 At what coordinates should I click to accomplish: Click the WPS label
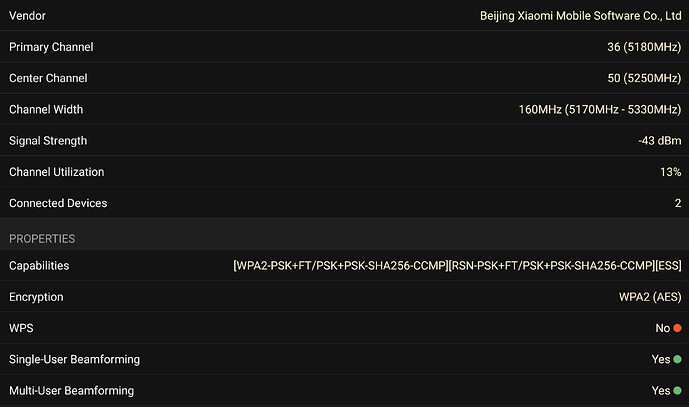coord(21,328)
